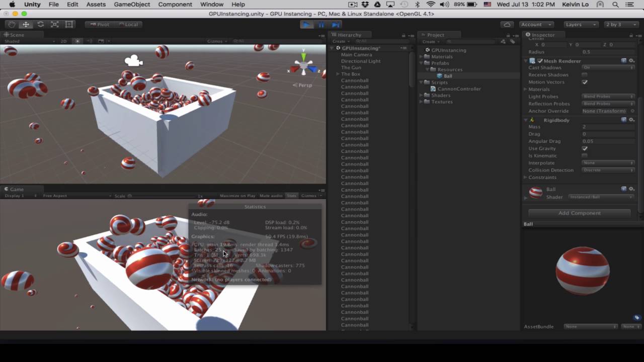
Task: Open the Window menu
Action: point(212,5)
